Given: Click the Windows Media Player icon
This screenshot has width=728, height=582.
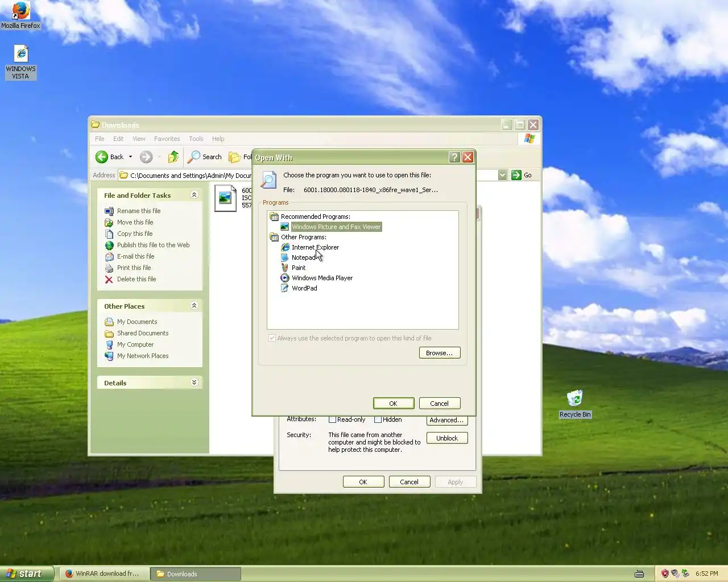Looking at the screenshot, I should coord(285,278).
